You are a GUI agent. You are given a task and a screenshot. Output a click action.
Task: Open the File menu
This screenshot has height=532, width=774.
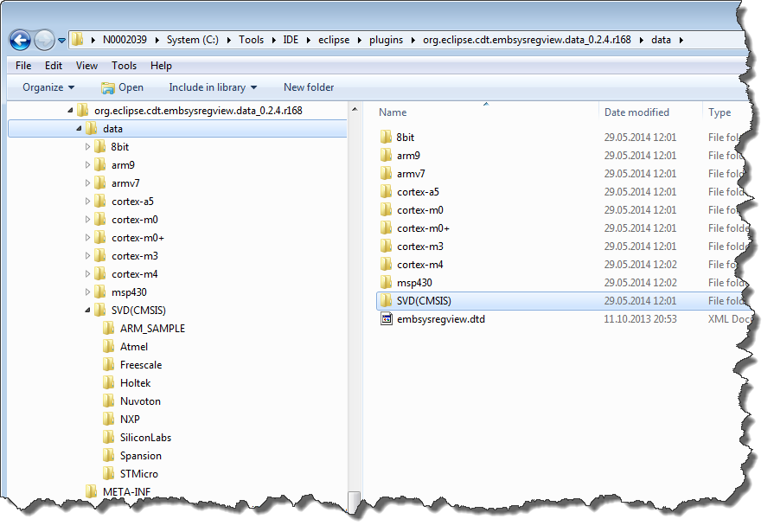point(23,66)
